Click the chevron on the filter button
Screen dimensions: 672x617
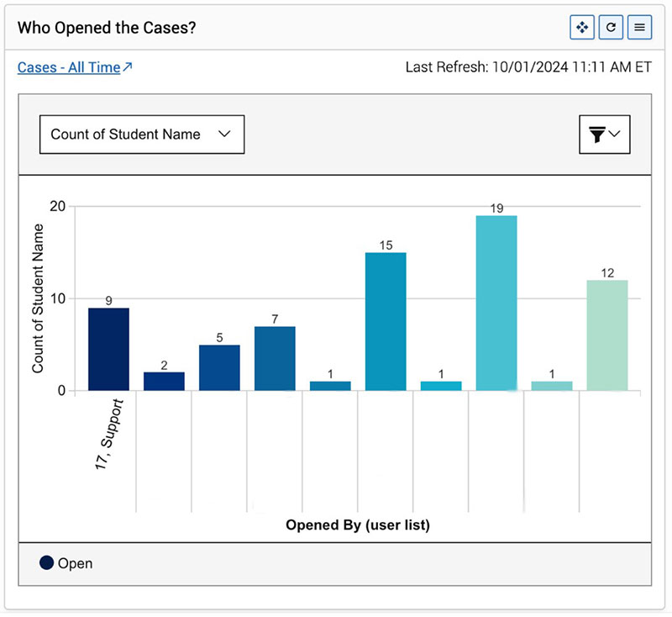tap(616, 134)
